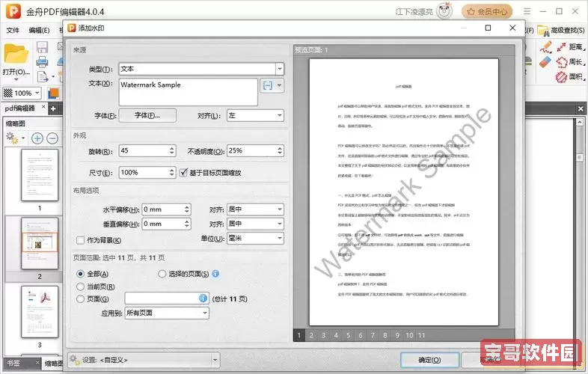The image size is (588, 374).
Task: Open the 类型 type dropdown
Action: [x=201, y=69]
